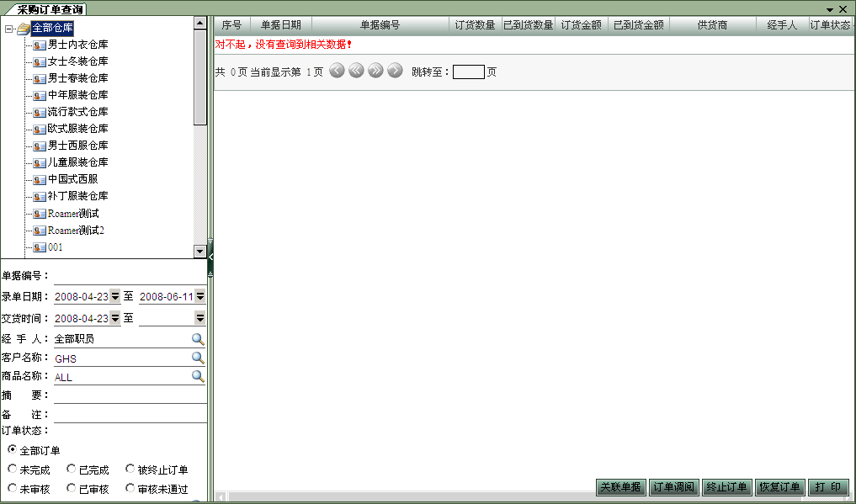Image resolution: width=856 pixels, height=504 pixels.
Task: Open 录单日期 start date dropdown
Action: tap(114, 296)
